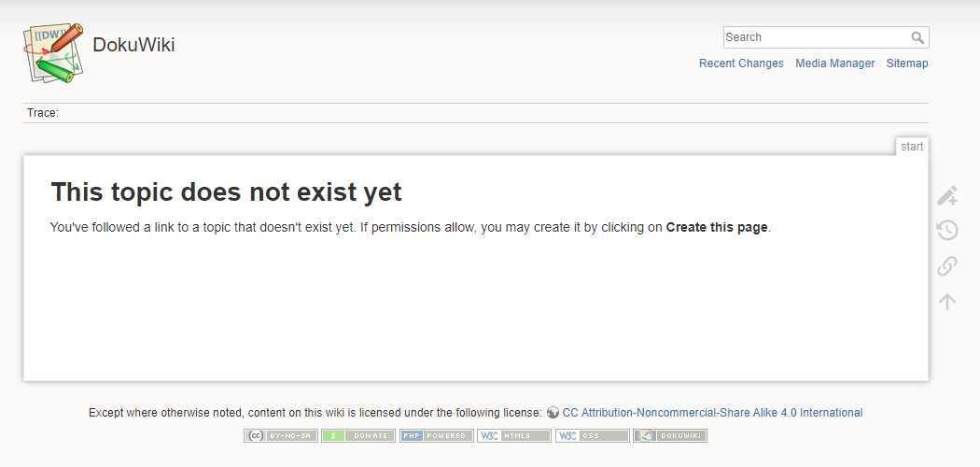Click the magnifying glass search button

917,37
